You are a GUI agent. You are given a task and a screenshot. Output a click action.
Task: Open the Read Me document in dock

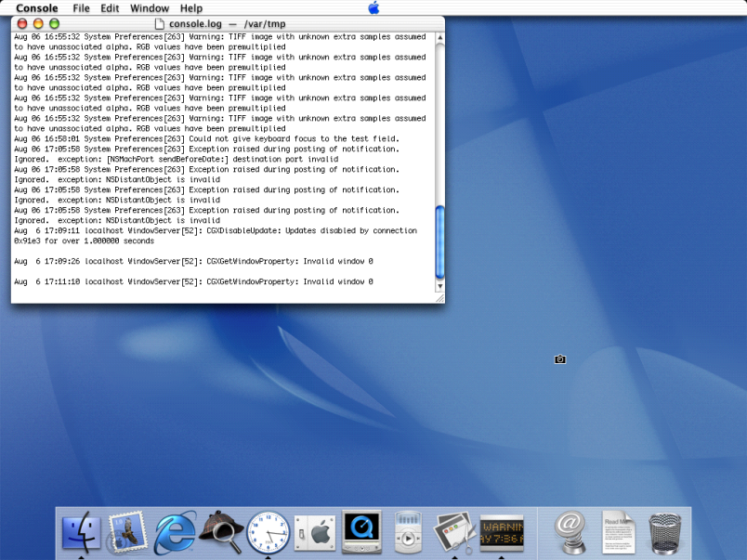pyautogui.click(x=618, y=532)
